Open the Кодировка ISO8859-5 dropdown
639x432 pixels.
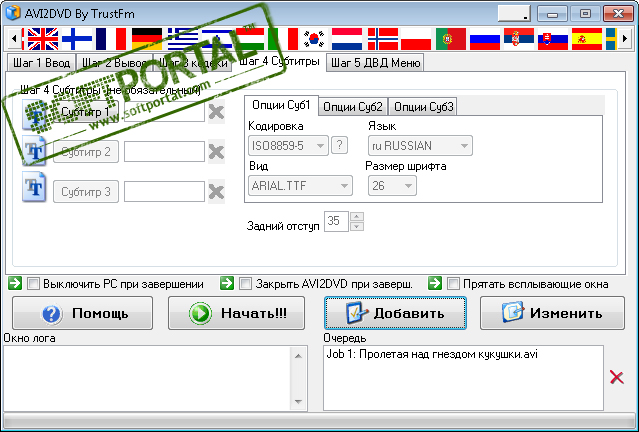[288, 145]
